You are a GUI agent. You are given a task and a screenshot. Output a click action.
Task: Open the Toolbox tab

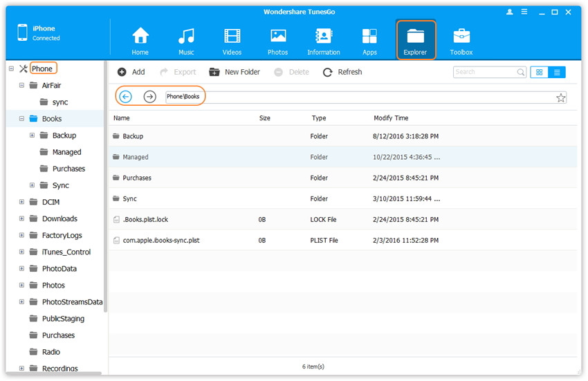(461, 41)
